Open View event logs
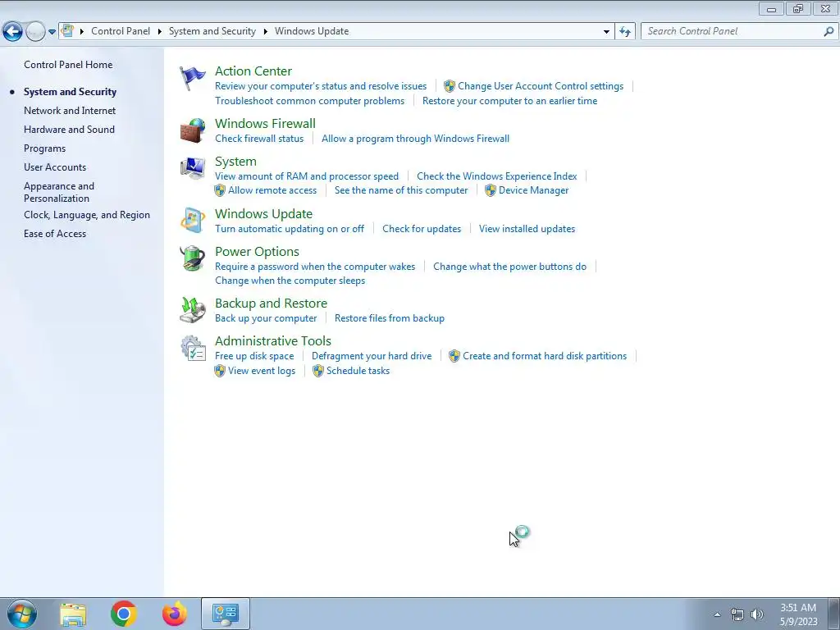840x630 pixels. 262,370
